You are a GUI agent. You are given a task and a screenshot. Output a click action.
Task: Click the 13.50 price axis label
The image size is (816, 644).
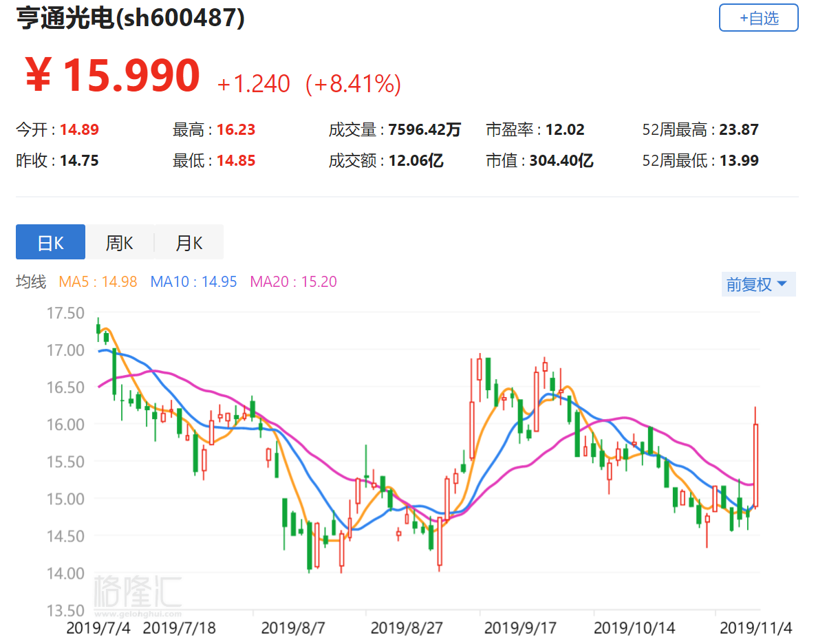(65, 610)
